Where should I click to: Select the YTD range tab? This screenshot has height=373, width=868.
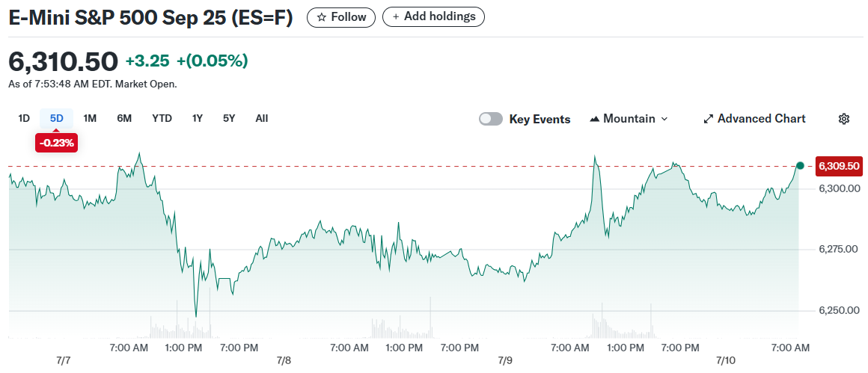162,118
